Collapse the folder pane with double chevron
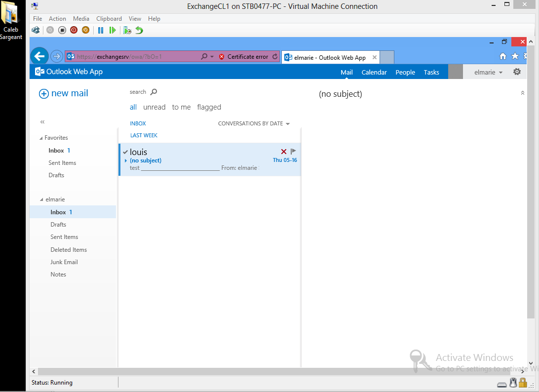The width and height of the screenshot is (539, 392). pyautogui.click(x=42, y=122)
